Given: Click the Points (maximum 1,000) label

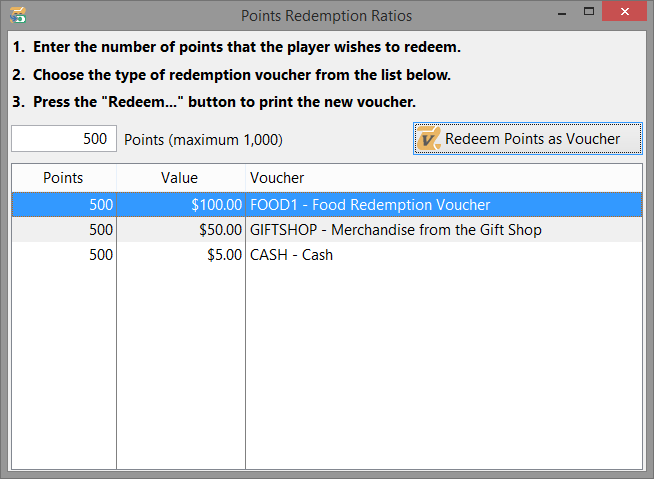Looking at the screenshot, I should click(x=204, y=140).
